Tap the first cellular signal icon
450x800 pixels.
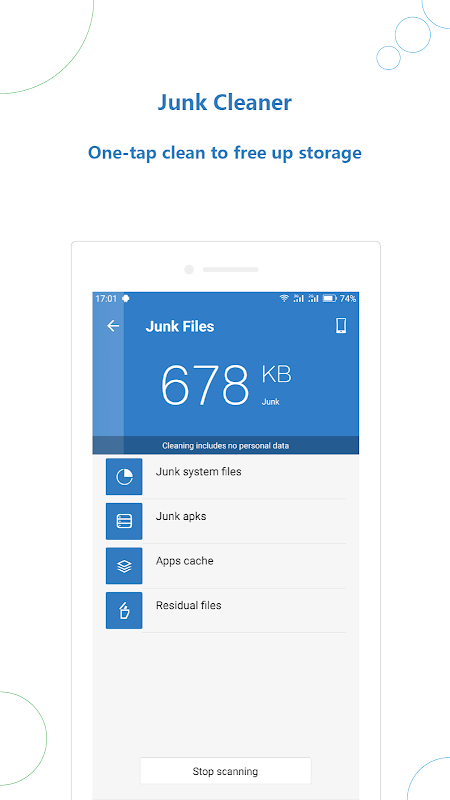298,298
